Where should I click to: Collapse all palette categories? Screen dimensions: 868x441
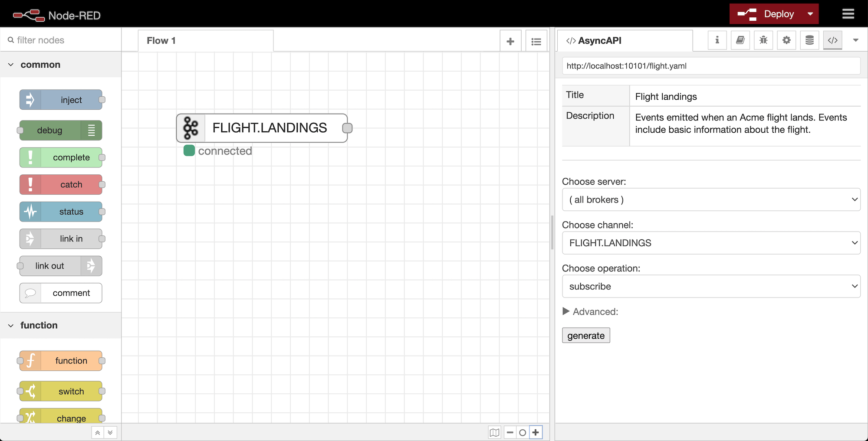pos(98,432)
